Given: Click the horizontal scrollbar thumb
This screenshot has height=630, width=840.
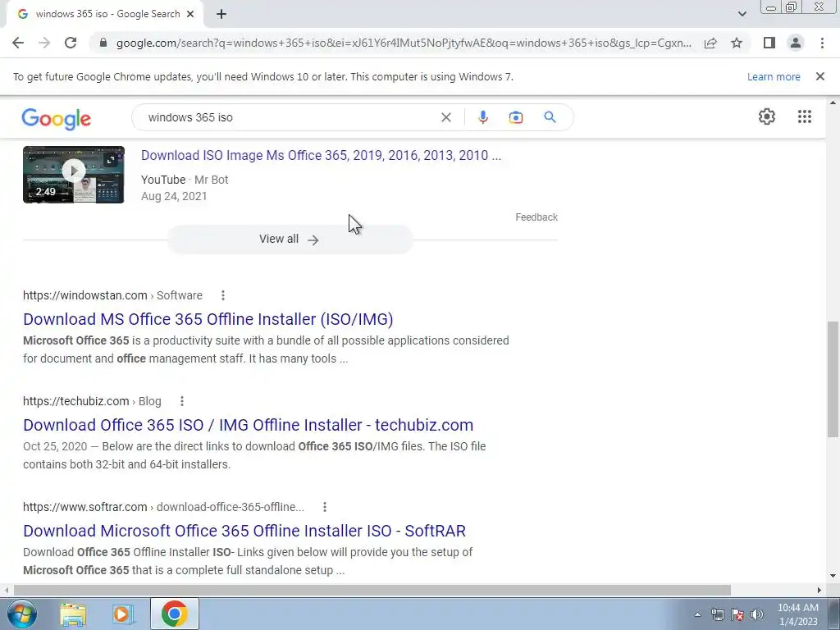Looking at the screenshot, I should coord(372,590).
